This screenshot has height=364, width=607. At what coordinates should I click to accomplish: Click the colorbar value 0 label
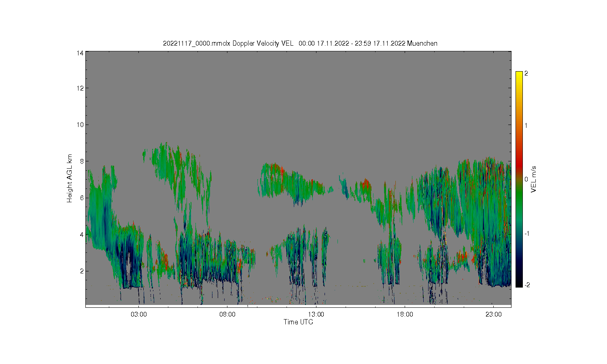tap(526, 179)
